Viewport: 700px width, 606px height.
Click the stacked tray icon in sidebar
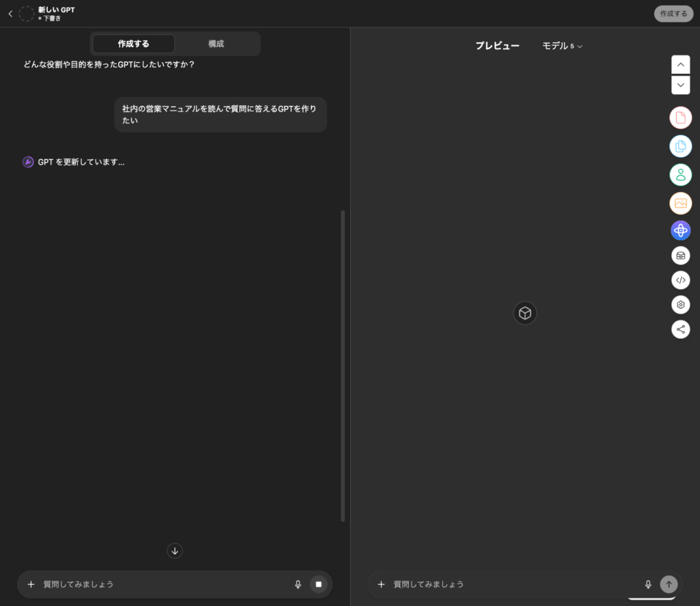coord(680,256)
